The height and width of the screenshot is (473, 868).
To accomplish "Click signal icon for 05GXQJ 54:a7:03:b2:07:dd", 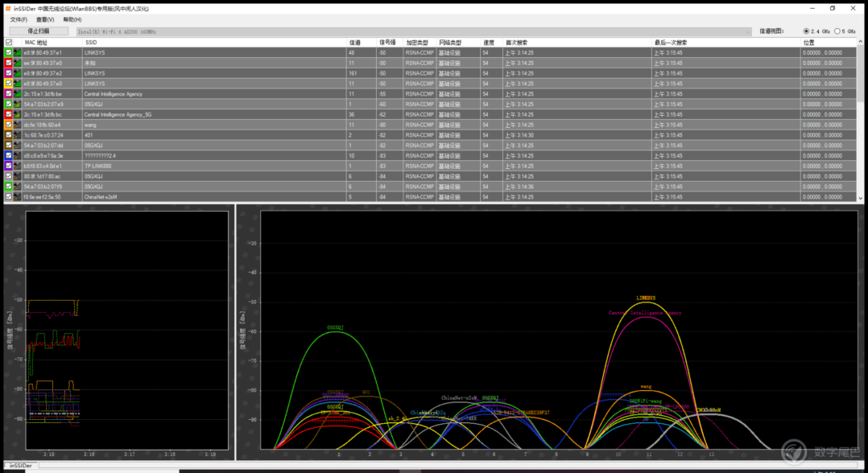I will point(17,146).
